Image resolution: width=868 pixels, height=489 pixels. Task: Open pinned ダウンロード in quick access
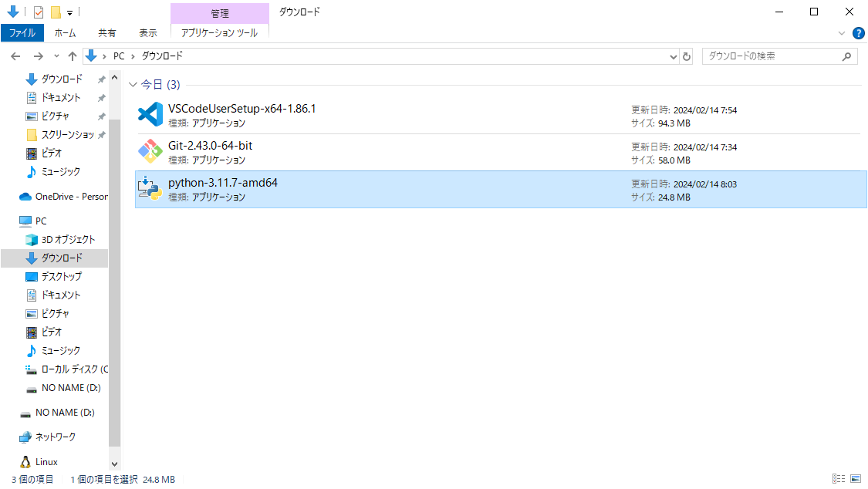click(62, 79)
